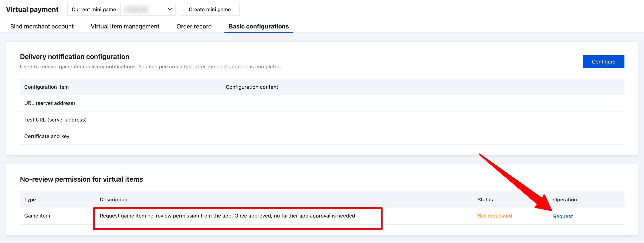The image size is (644, 243).
Task: Click the Current mini game label
Action: point(94,10)
